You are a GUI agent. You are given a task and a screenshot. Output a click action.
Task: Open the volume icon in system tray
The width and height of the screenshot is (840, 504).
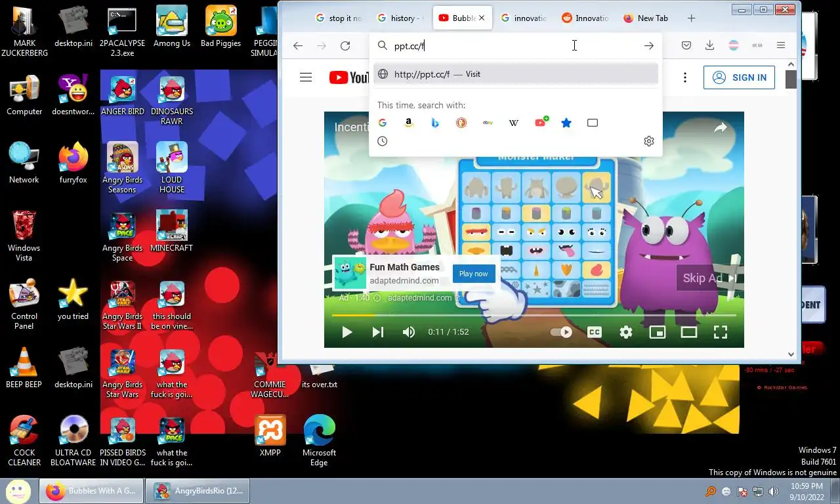pos(774,492)
